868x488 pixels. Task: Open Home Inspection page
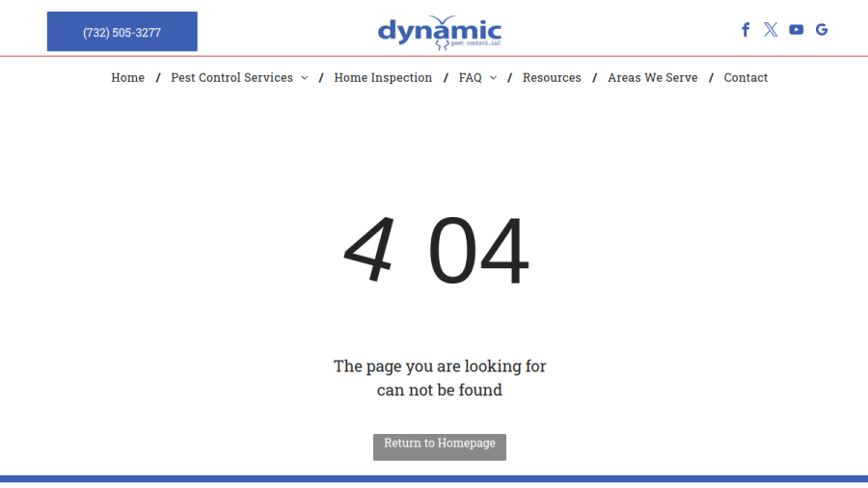pyautogui.click(x=383, y=77)
